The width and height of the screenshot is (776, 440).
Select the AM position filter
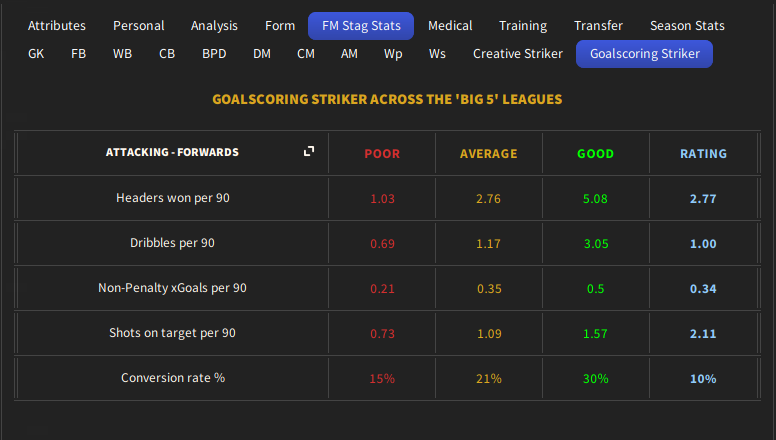click(349, 54)
